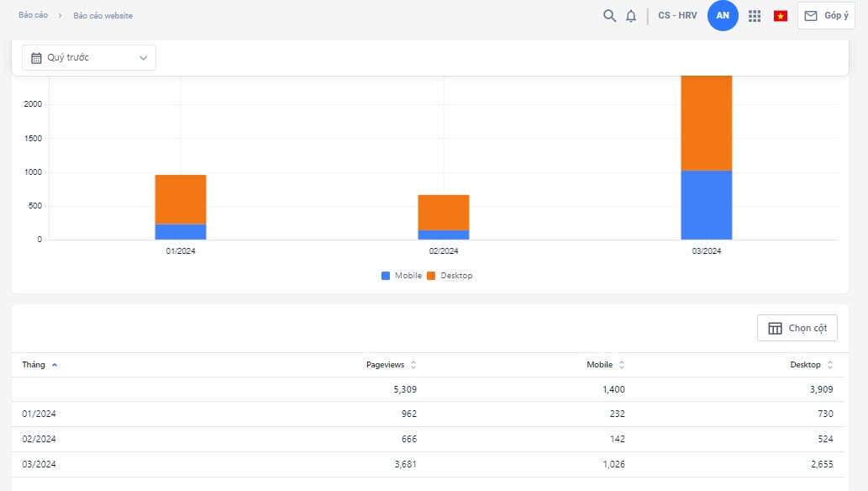Open the apps grid menu
This screenshot has width=868, height=491.
(x=755, y=16)
